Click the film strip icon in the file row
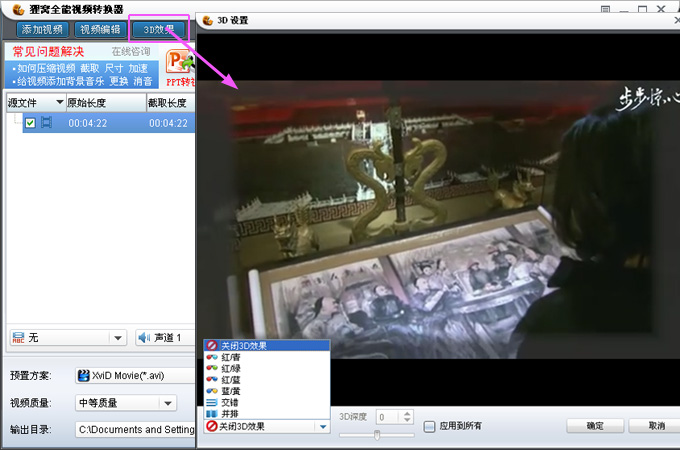 pos(46,123)
